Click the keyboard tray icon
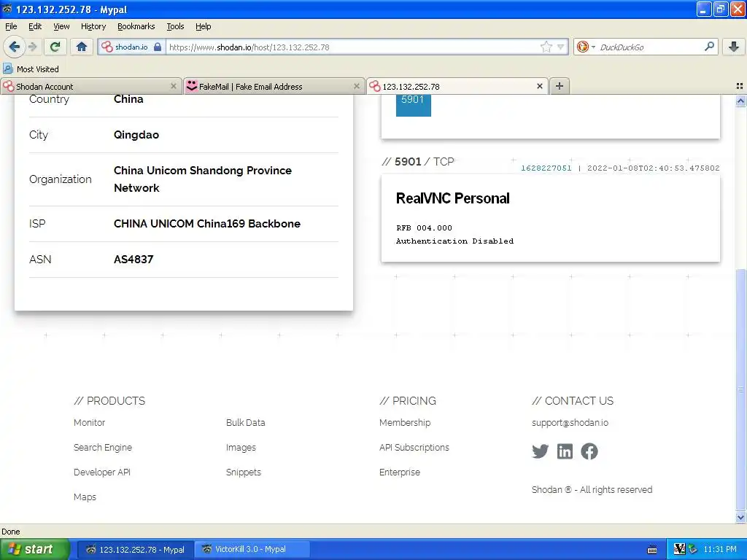The width and height of the screenshot is (747, 560). click(x=652, y=550)
